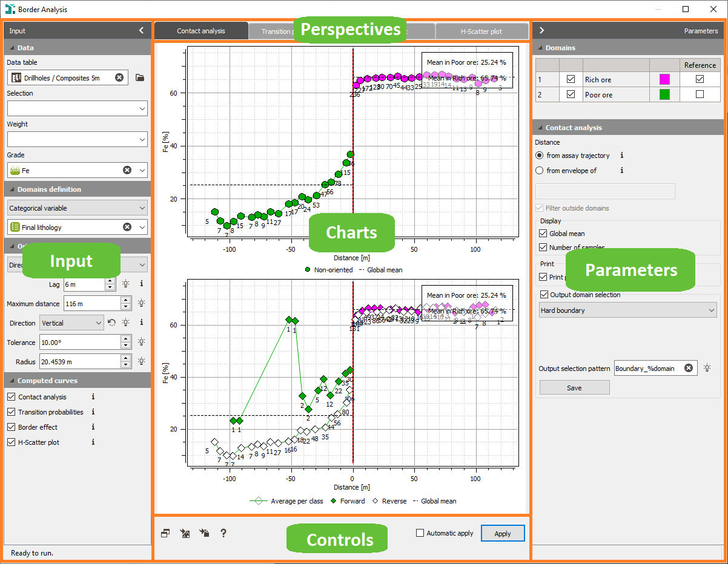This screenshot has width=728, height=564.
Task: Open the help with the question mark icon
Action: pyautogui.click(x=223, y=533)
